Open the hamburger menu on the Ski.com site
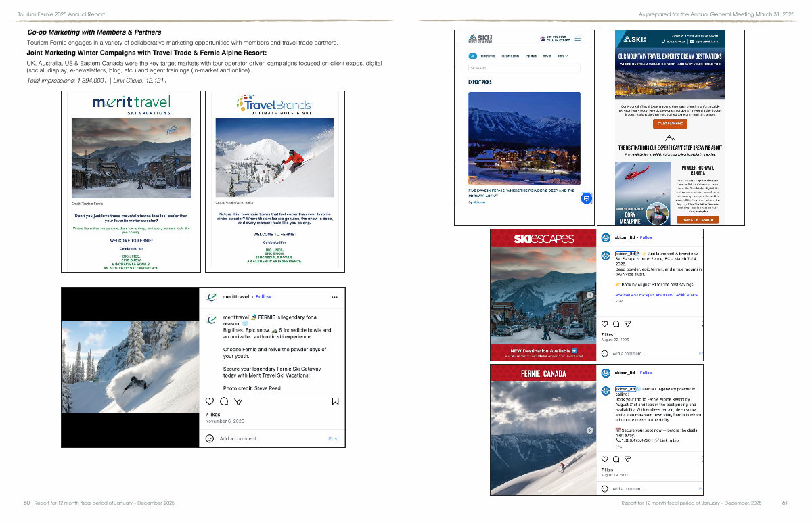812x525 pixels. 577,39
